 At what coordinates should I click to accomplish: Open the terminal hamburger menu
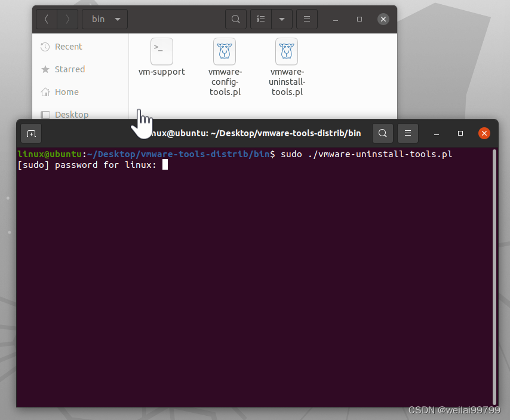(408, 133)
